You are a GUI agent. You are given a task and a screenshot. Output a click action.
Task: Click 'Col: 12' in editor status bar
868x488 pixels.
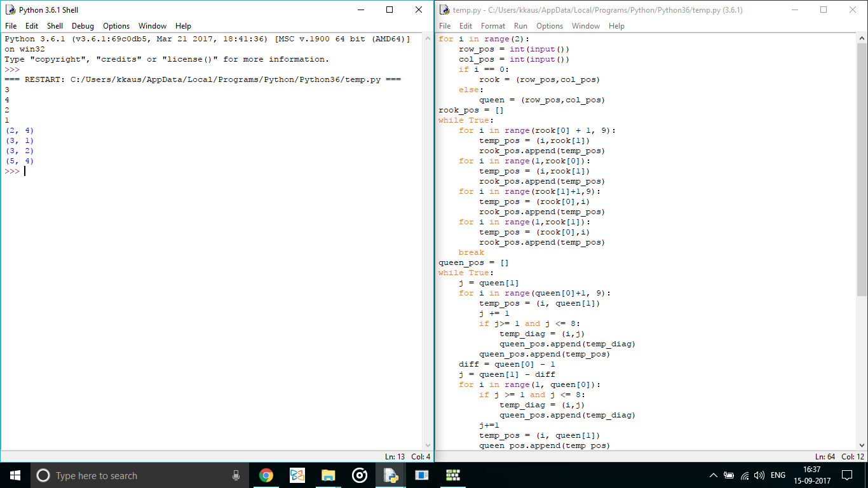(x=853, y=456)
